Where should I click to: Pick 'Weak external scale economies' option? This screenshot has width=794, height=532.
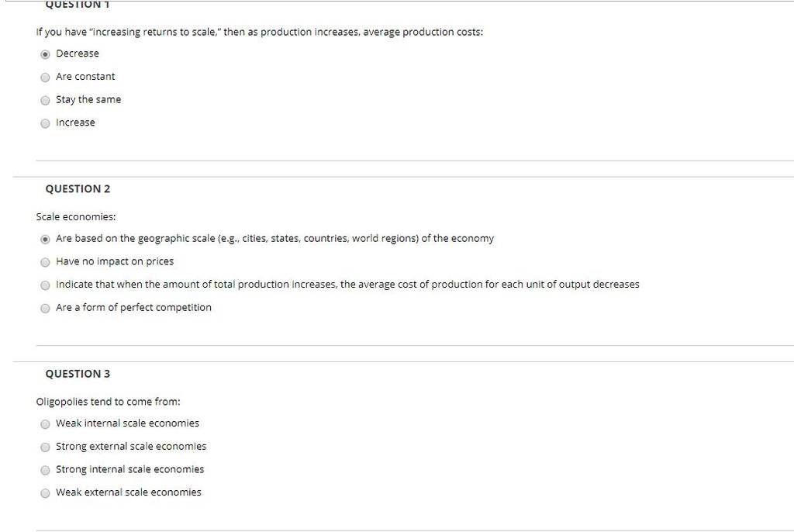click(45, 493)
